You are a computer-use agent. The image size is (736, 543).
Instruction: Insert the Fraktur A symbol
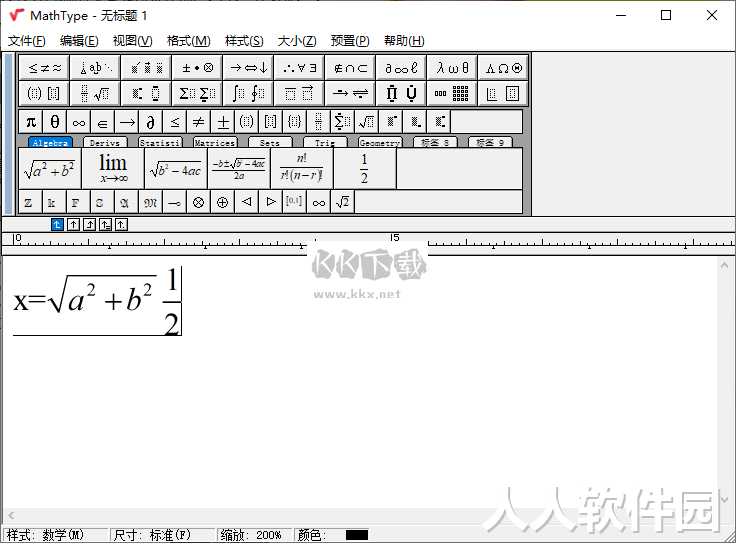coord(126,202)
